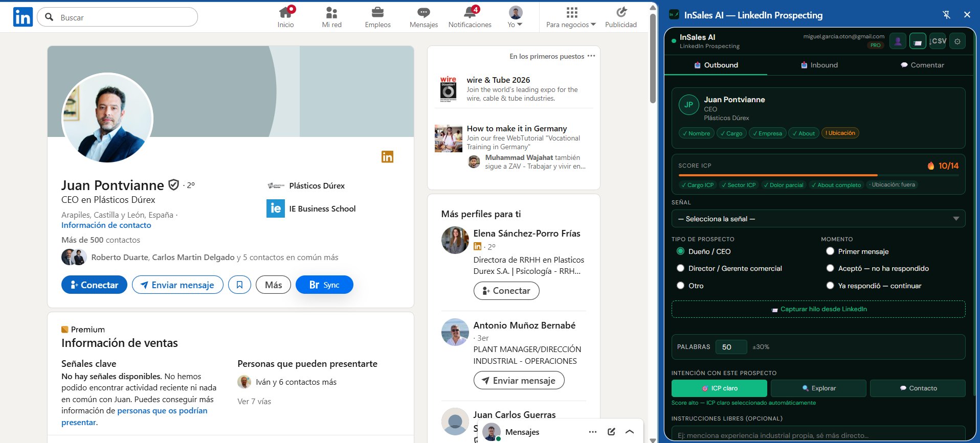Switch to the Outbound tab
Screen dimensions: 980x443
(716, 65)
